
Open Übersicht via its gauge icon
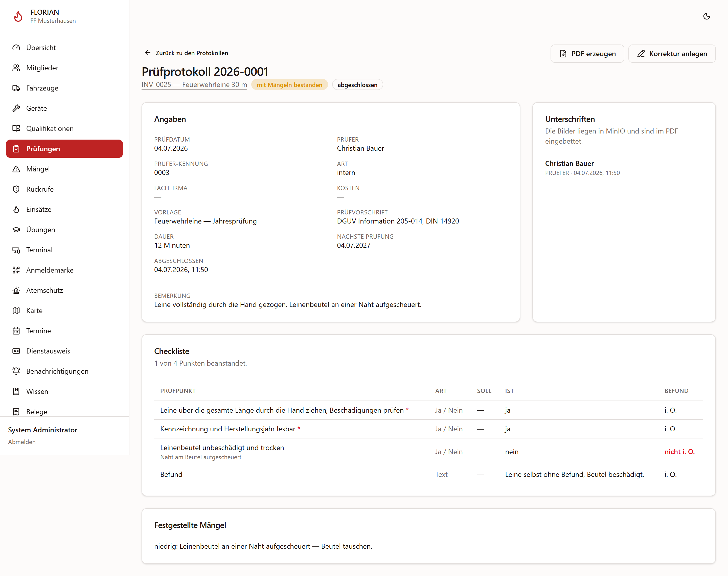16,48
